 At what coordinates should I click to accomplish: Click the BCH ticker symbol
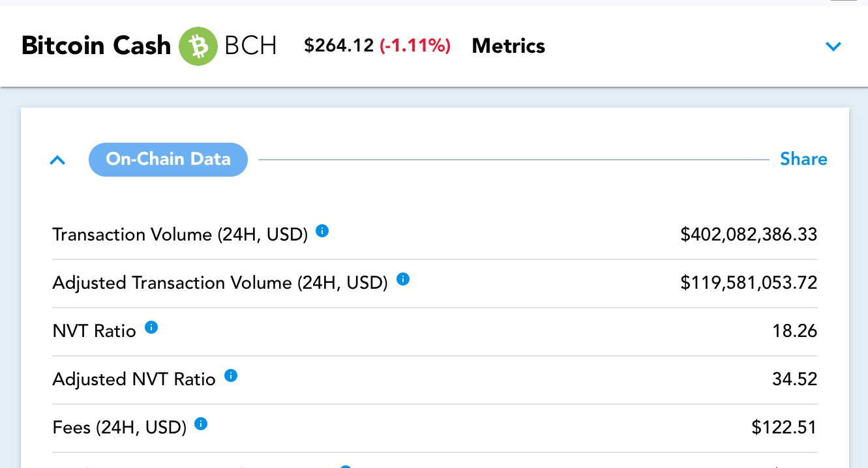(250, 46)
